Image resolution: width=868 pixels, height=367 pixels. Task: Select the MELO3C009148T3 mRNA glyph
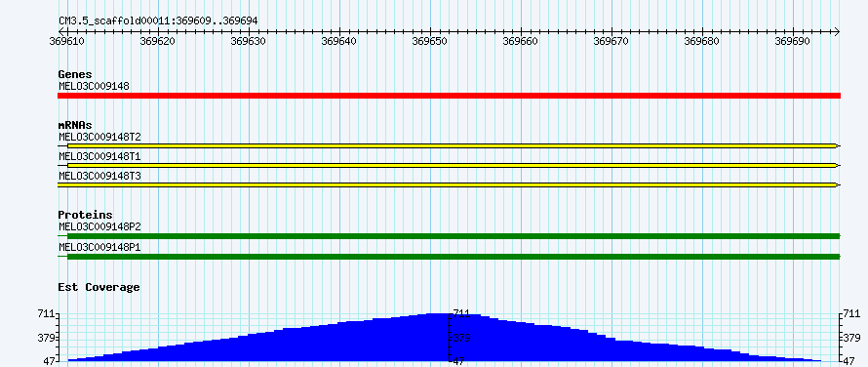click(449, 184)
